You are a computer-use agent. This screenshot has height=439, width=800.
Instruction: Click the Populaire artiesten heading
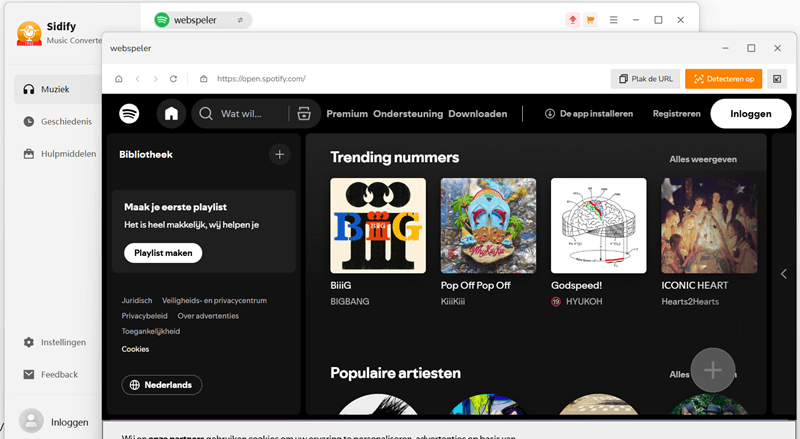coord(395,373)
